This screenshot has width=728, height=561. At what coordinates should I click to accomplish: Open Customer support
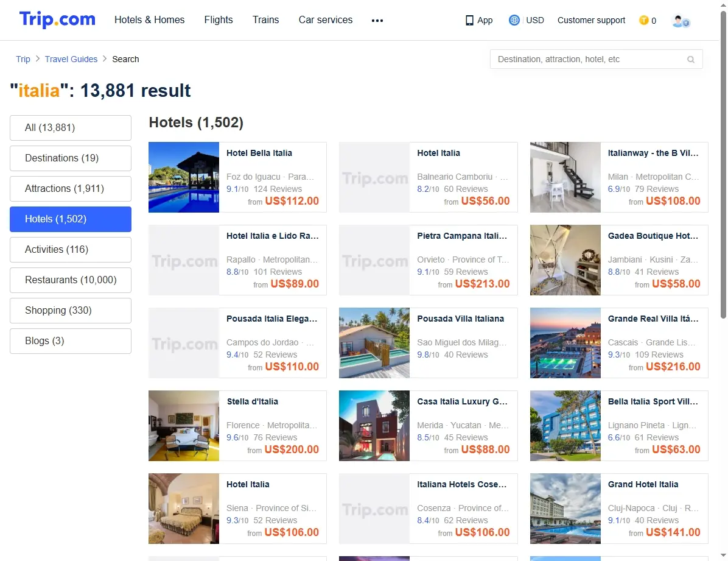(x=591, y=20)
